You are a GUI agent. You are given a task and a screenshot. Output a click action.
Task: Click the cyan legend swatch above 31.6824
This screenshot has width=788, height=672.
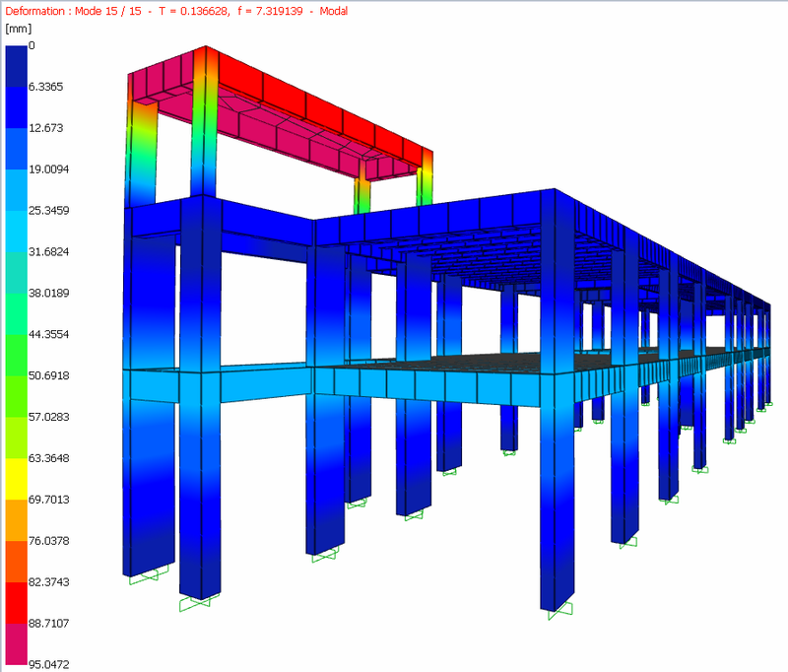(16, 232)
